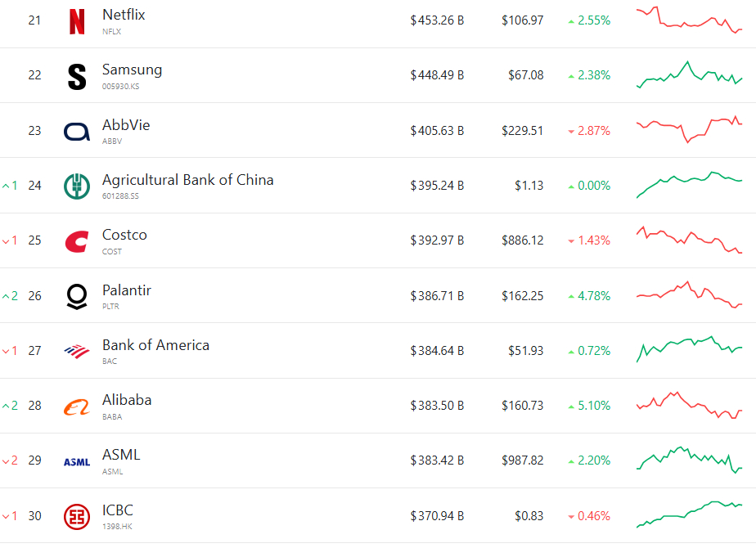756x548 pixels.
Task: Open the Costco red logo icon
Action: [x=77, y=241]
